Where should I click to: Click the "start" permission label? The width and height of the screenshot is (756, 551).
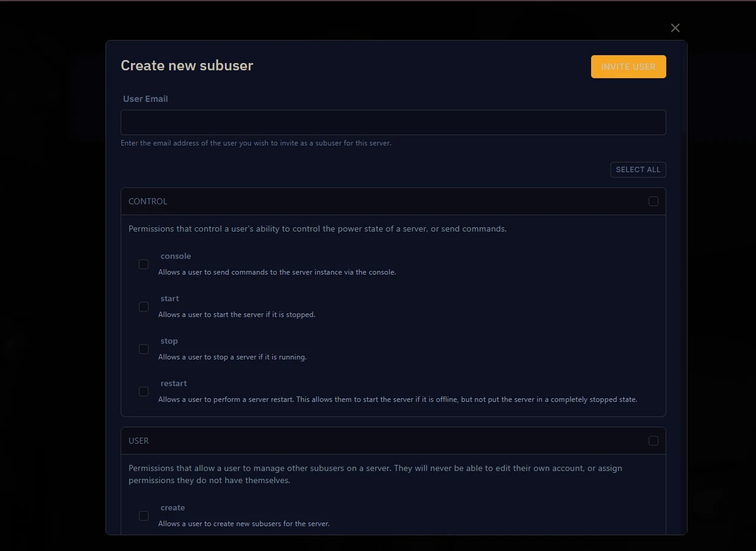tap(170, 299)
